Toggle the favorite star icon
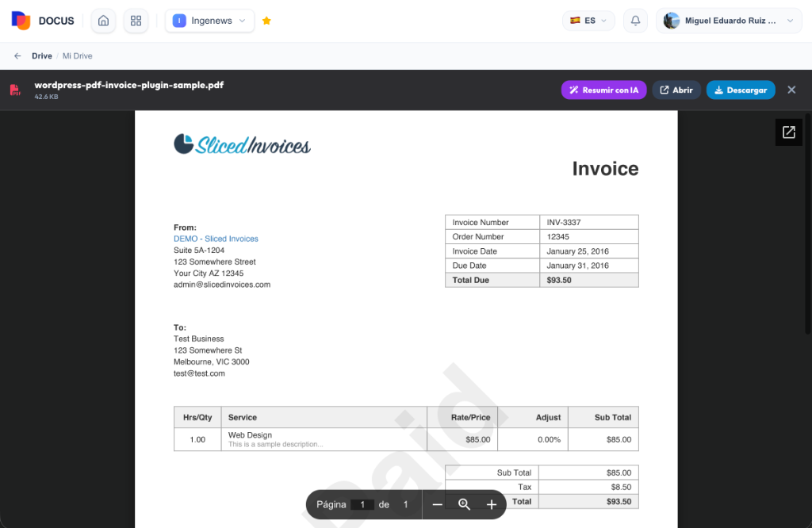812x528 pixels. [x=266, y=21]
